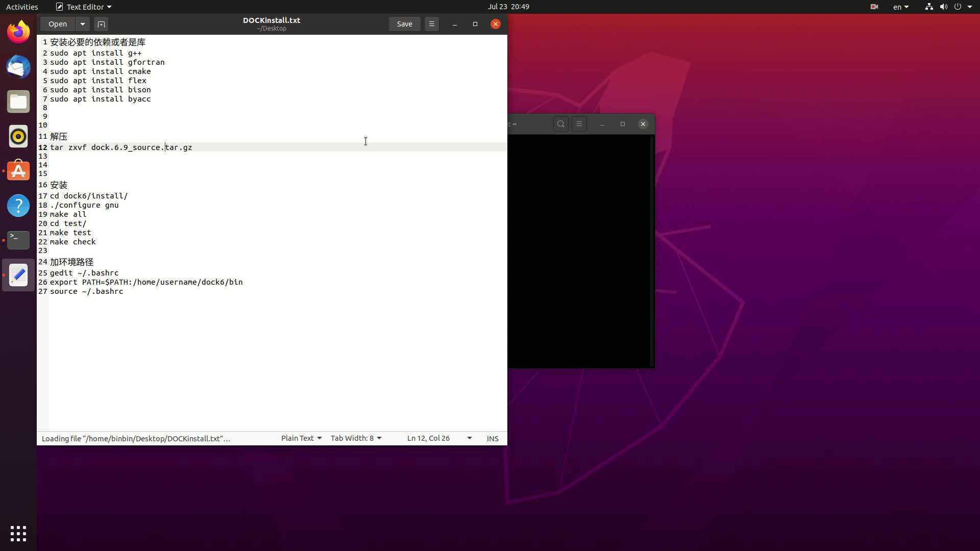980x551 pixels.
Task: Click the hamburger menu icon
Action: click(431, 23)
